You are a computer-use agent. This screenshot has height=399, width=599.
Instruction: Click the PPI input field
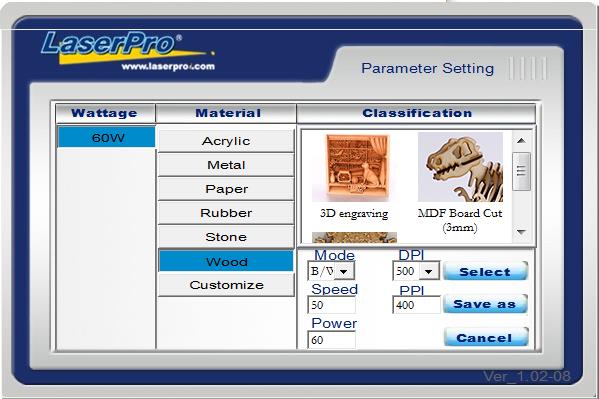tap(416, 305)
